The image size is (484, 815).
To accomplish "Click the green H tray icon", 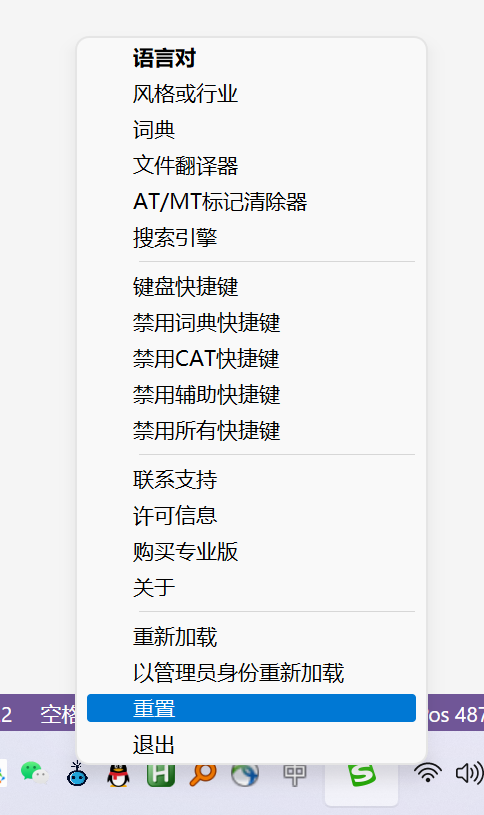I will [x=161, y=774].
